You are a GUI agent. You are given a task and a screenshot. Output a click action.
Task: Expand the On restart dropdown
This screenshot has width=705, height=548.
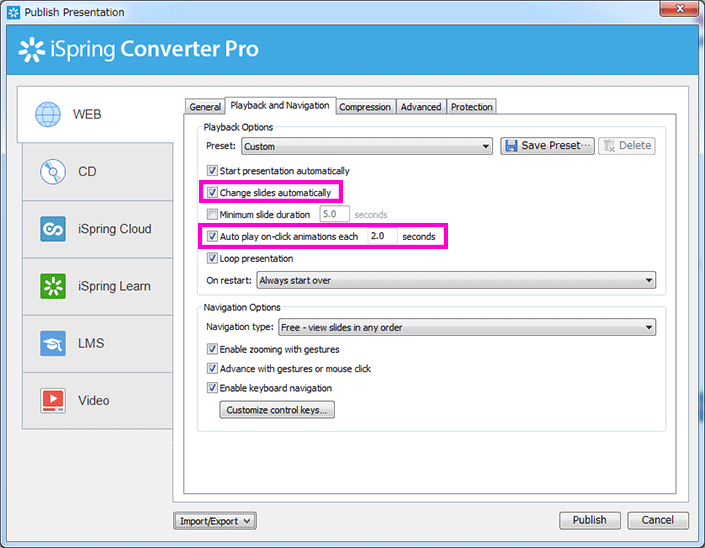(456, 280)
